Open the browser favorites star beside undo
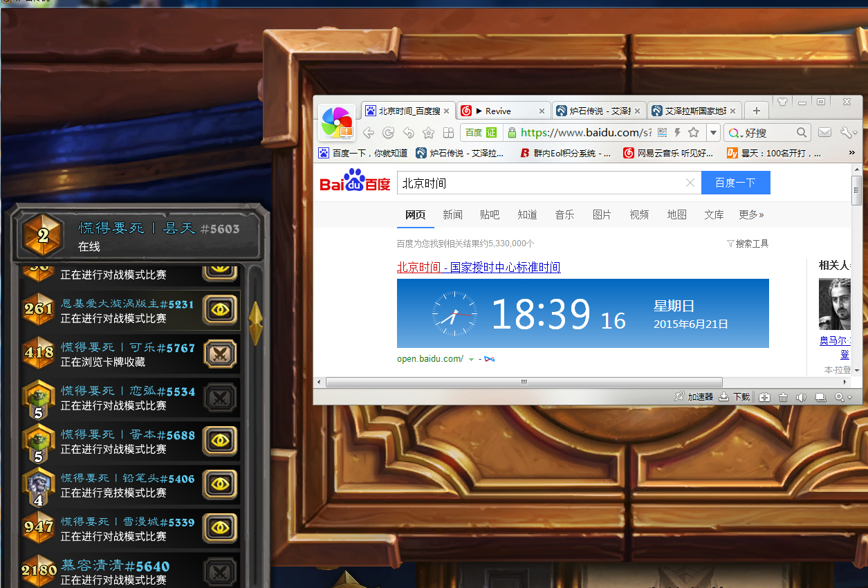Screen dimensions: 868x588 click(x=428, y=133)
